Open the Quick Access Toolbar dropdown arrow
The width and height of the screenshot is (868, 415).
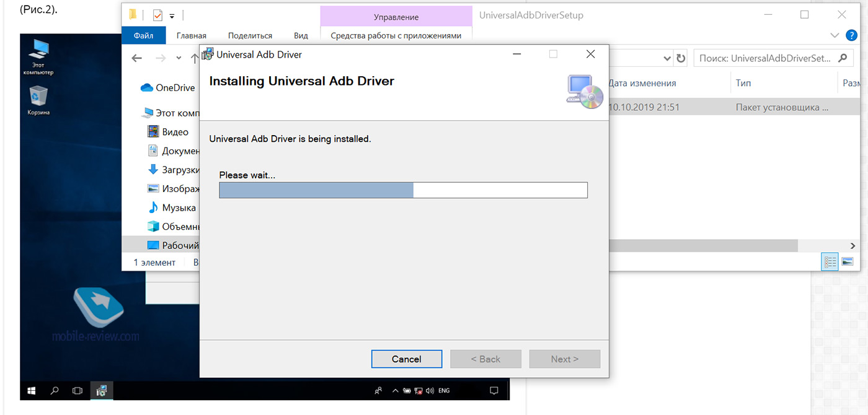(172, 15)
